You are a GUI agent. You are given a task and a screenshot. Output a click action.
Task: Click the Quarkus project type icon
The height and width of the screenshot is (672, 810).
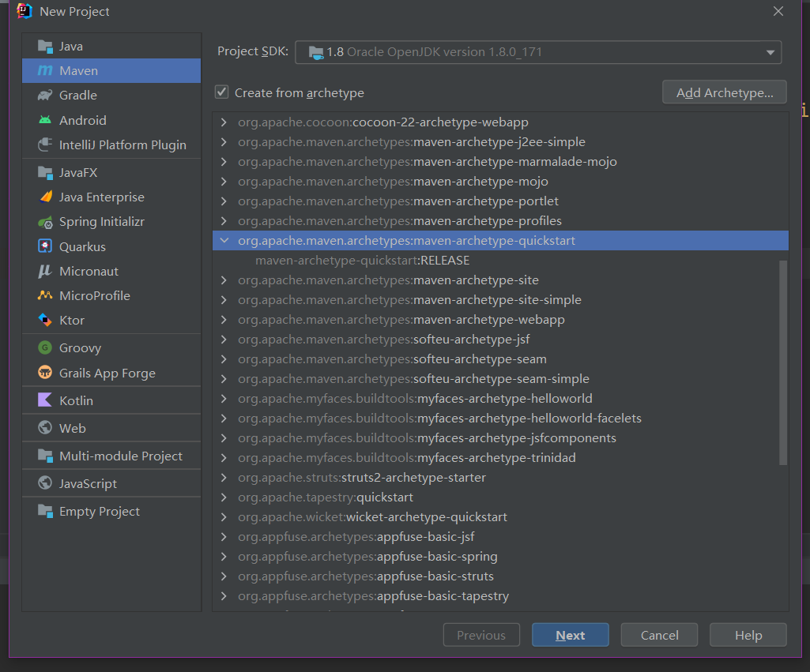45,246
